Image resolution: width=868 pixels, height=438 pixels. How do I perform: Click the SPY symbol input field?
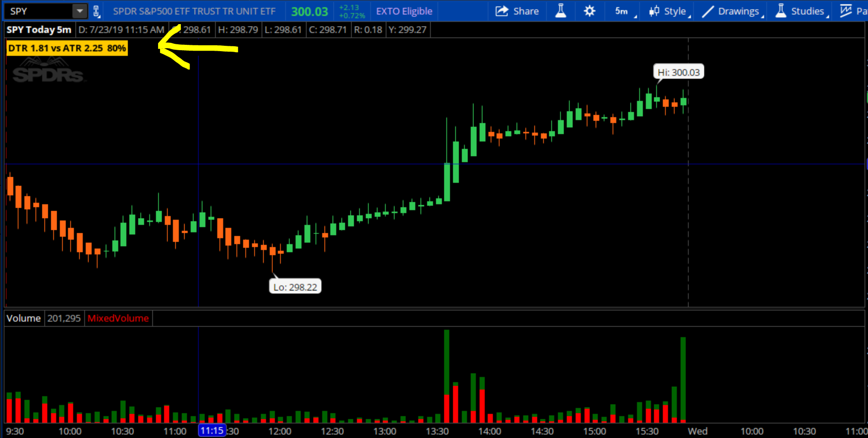39,11
